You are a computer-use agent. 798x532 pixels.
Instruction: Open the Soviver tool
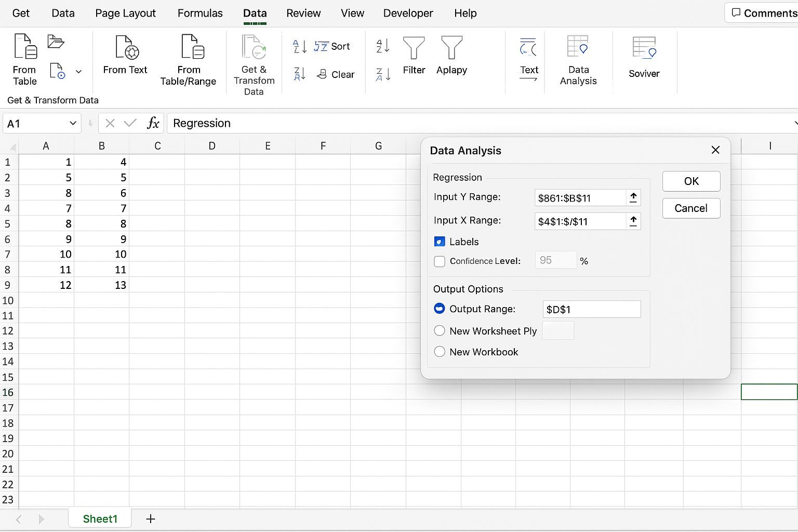click(644, 57)
